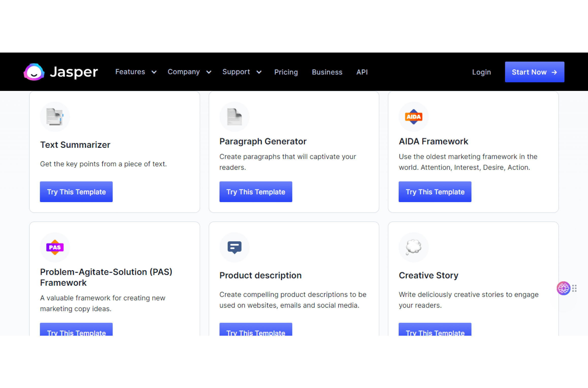
Task: Expand the Features dropdown menu
Action: 136,72
